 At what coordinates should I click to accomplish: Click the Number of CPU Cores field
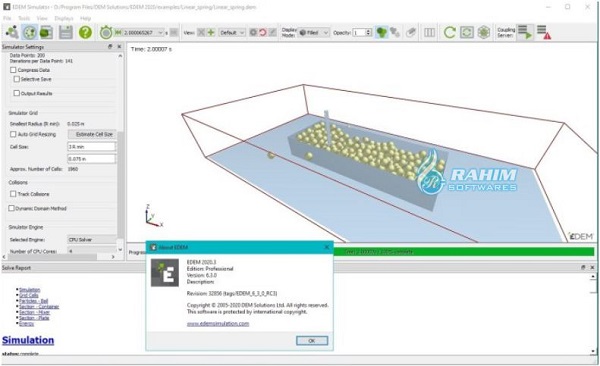tap(92, 251)
